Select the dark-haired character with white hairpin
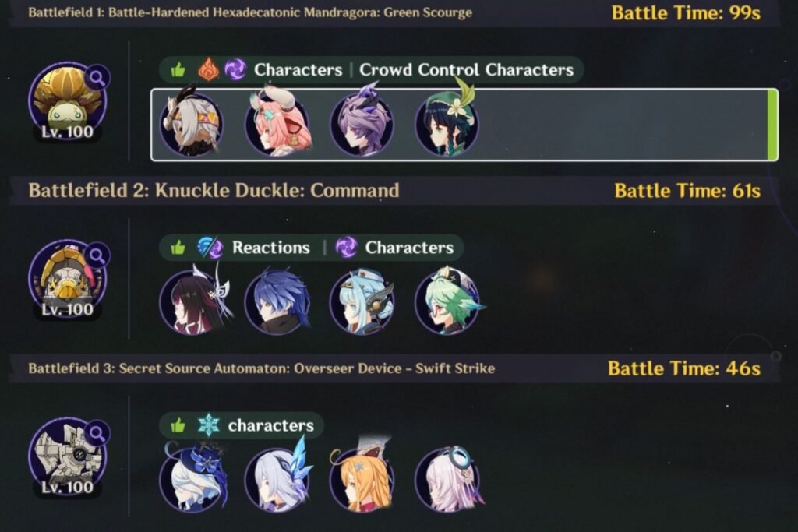 (x=193, y=301)
